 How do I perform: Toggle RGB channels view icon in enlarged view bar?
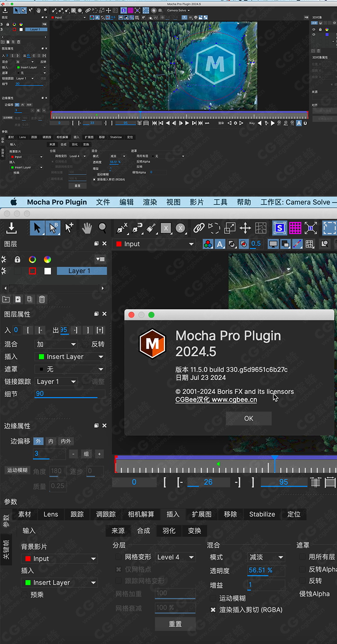pos(208,244)
